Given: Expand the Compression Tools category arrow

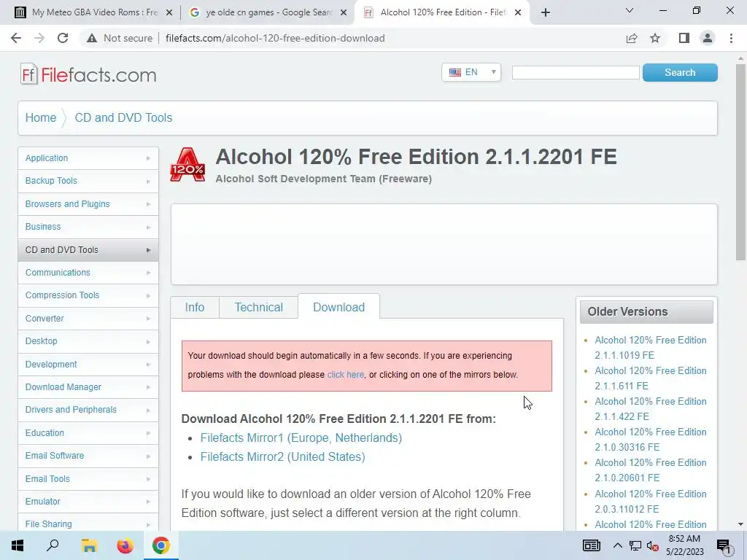Looking at the screenshot, I should [148, 296].
